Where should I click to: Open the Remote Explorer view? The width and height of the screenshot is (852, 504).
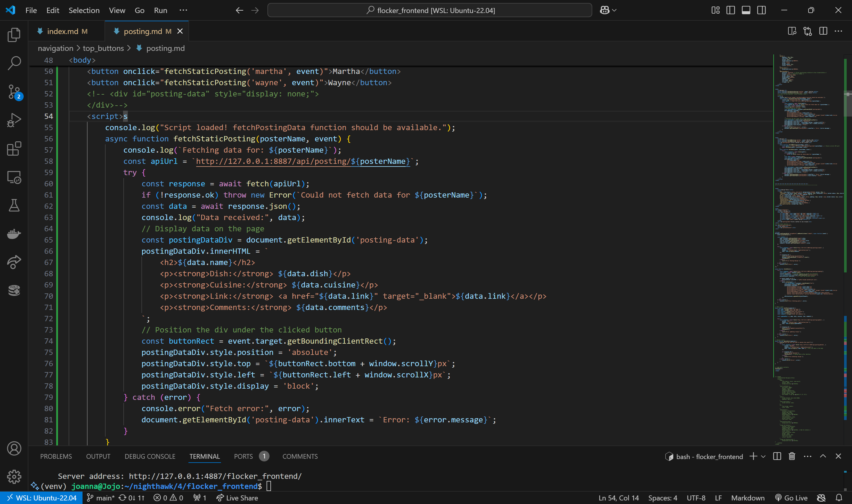tap(14, 177)
